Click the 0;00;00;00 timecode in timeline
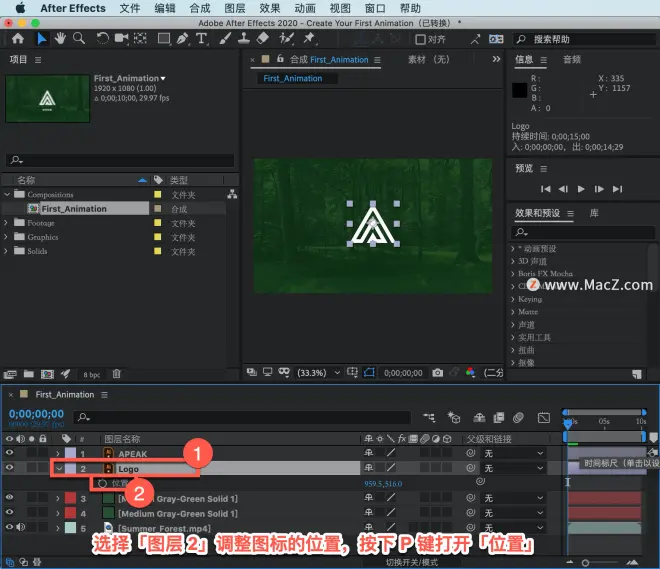Image resolution: width=660 pixels, height=569 pixels. [x=37, y=414]
